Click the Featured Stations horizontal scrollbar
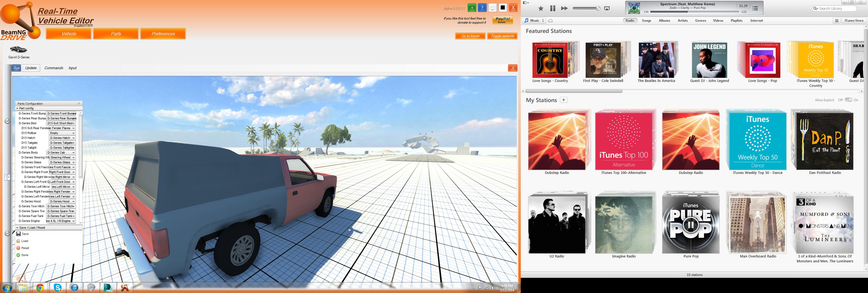Image resolution: width=868 pixels, height=293 pixels. click(x=574, y=91)
